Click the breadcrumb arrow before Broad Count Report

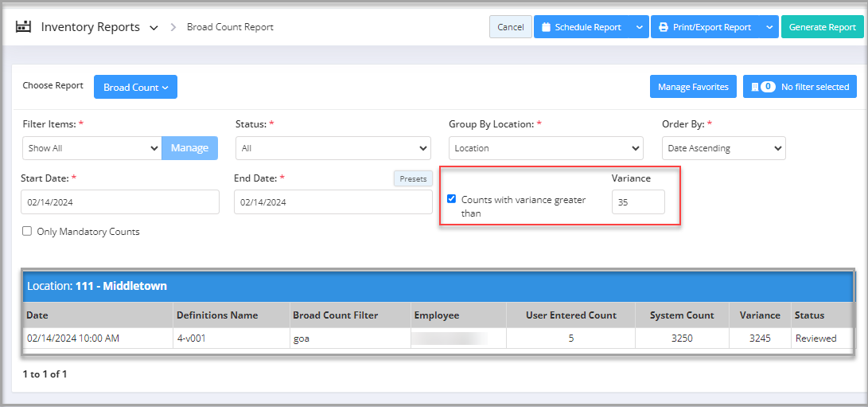pyautogui.click(x=173, y=27)
